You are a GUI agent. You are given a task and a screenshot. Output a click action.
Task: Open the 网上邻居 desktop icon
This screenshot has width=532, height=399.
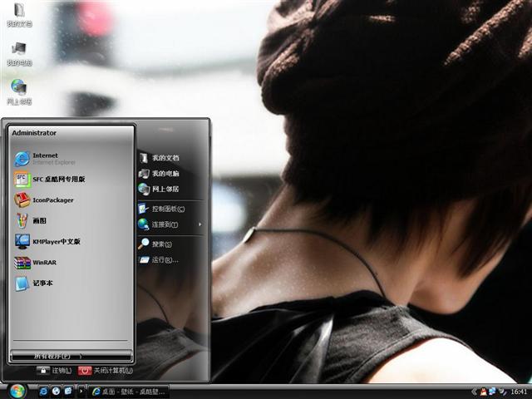[19, 92]
